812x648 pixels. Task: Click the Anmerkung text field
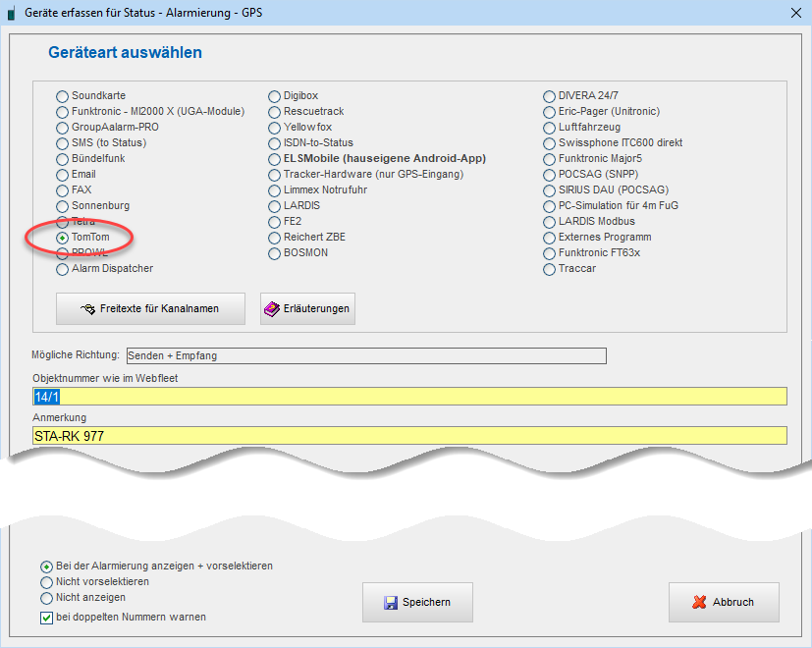409,436
